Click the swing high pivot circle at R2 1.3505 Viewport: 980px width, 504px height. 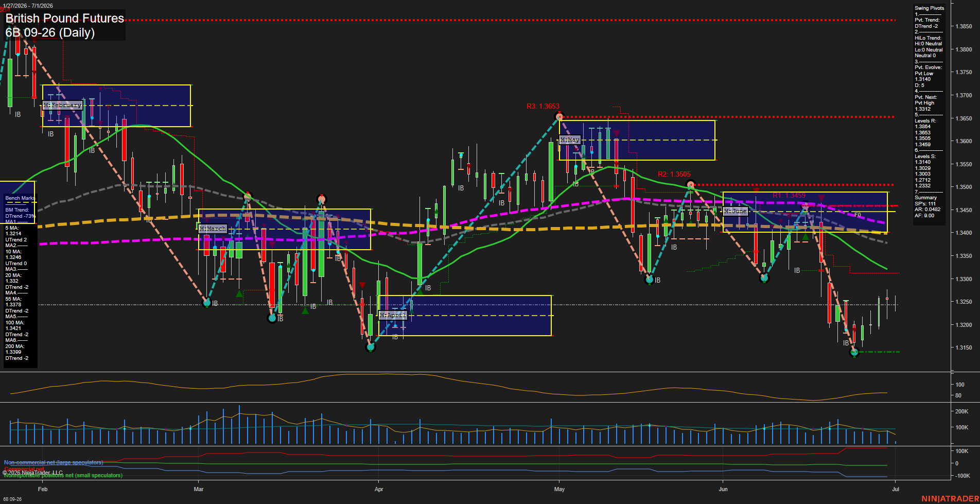pos(691,185)
